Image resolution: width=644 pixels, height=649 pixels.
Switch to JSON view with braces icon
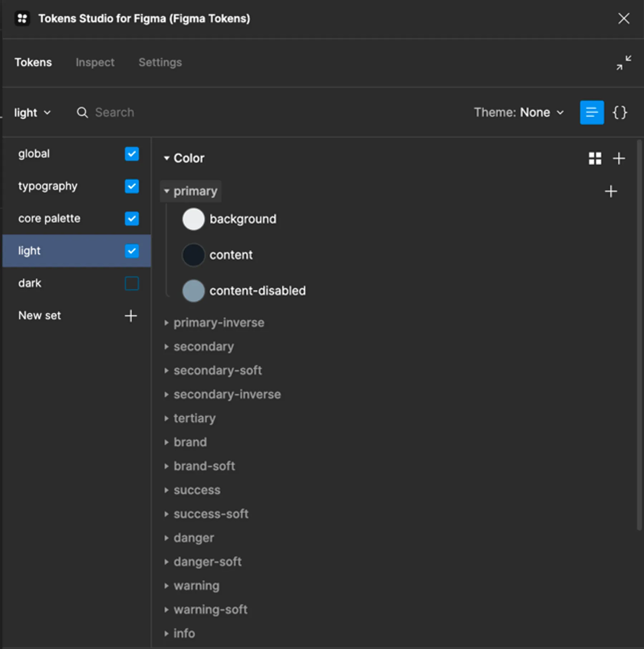(620, 112)
